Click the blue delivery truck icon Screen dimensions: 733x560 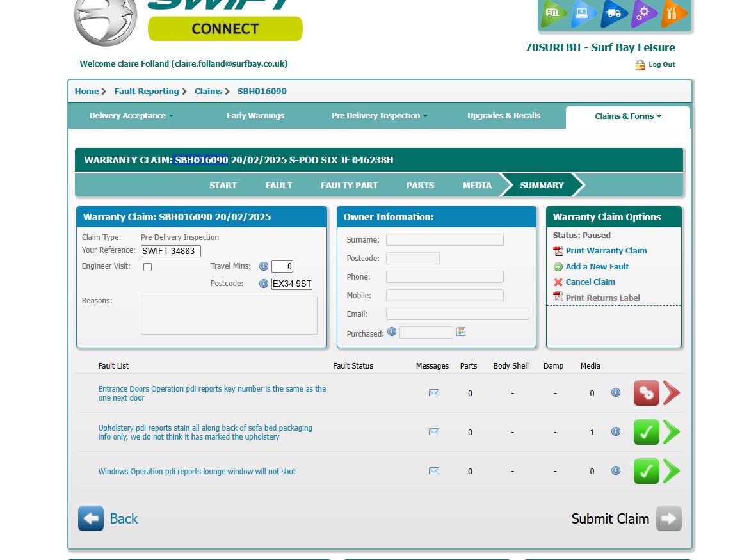click(x=614, y=13)
